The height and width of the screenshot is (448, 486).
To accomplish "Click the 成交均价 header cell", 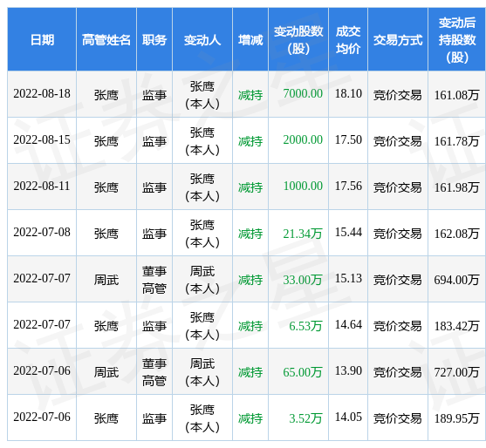I will (348, 40).
